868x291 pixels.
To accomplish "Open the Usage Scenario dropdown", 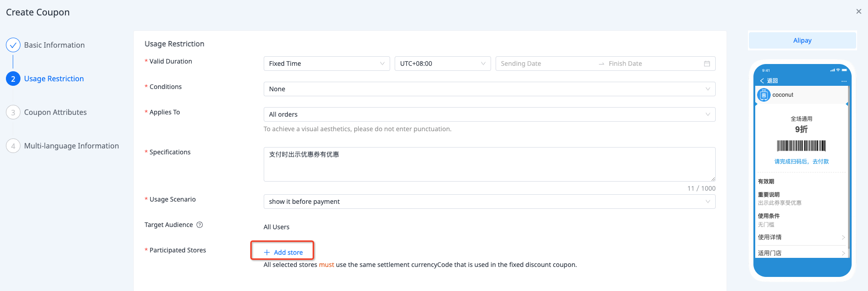I will coord(489,202).
